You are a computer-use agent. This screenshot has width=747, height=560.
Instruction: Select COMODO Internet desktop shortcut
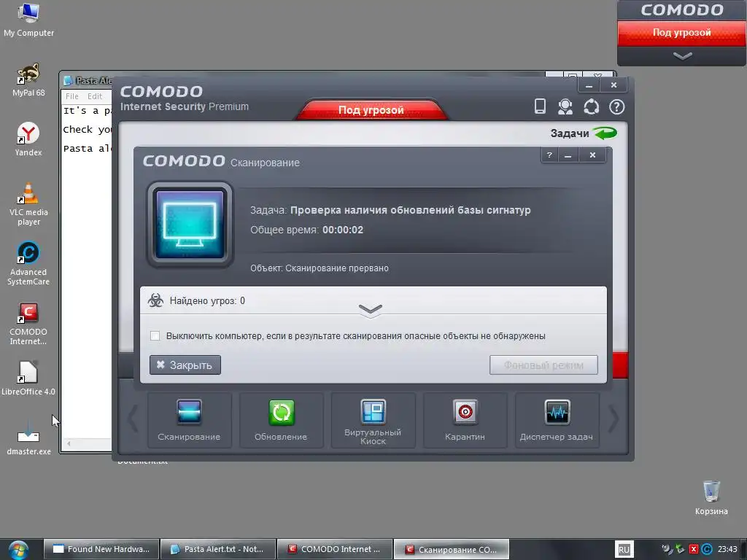[x=28, y=324]
